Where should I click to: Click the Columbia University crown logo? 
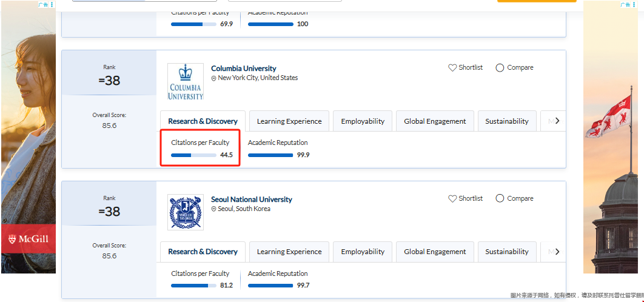pos(186,82)
